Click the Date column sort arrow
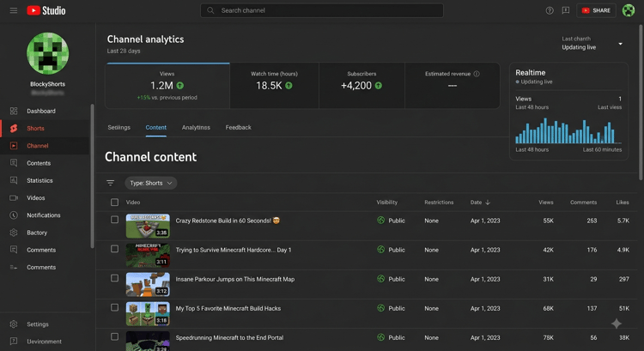 (488, 202)
